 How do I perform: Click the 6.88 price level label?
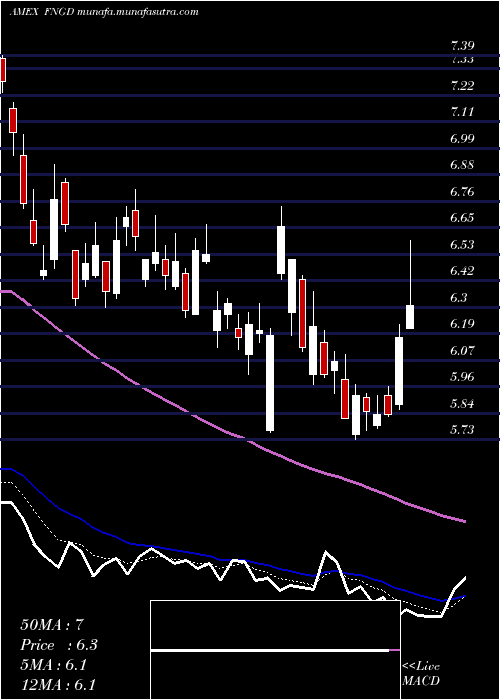tap(462, 165)
